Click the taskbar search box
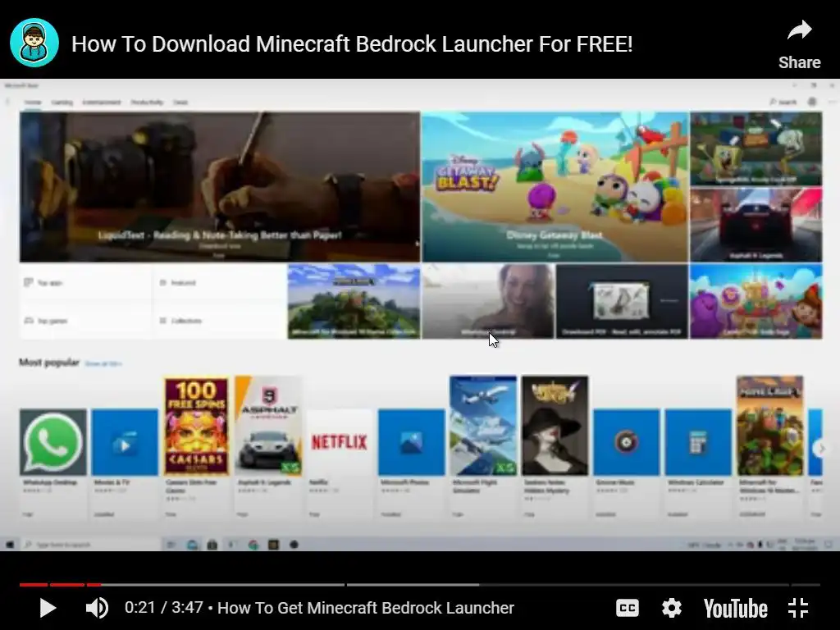Screen dimensions: 840x630 pos(92,545)
